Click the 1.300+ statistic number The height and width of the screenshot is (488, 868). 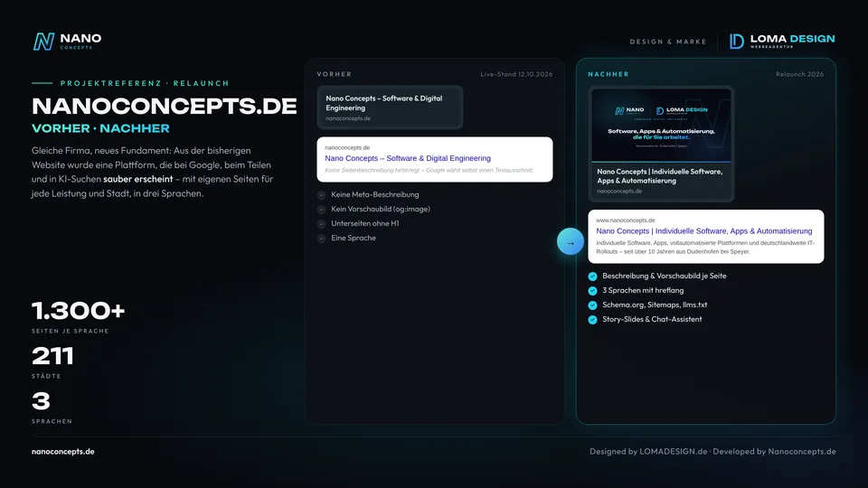[x=78, y=311]
